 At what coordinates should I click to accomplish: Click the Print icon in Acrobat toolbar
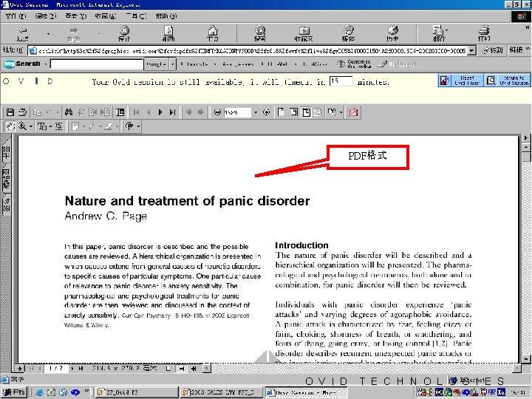(x=22, y=112)
